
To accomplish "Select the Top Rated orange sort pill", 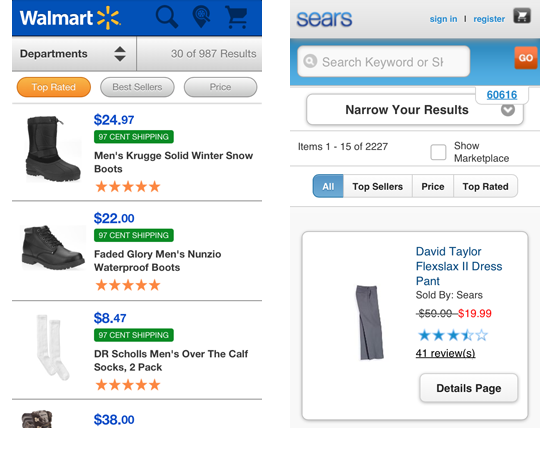I will click(x=54, y=87).
